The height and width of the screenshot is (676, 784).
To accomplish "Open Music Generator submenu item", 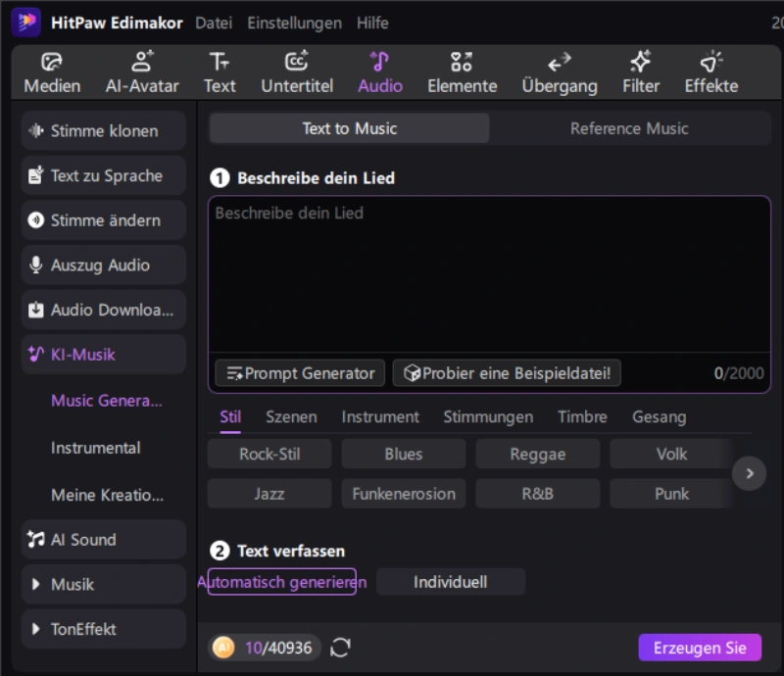I will (x=107, y=401).
